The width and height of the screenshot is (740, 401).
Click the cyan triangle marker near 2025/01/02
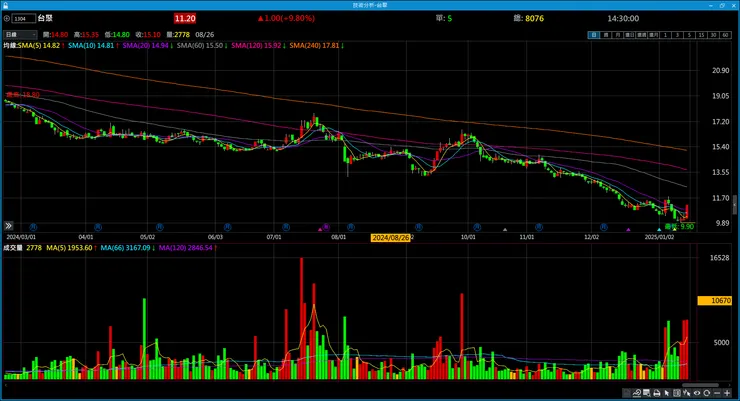click(x=659, y=230)
